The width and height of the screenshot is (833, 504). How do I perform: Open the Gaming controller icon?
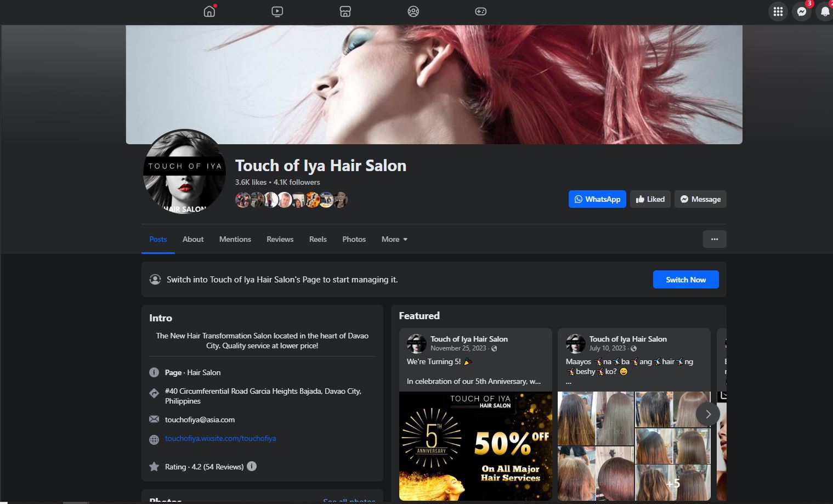tap(481, 11)
